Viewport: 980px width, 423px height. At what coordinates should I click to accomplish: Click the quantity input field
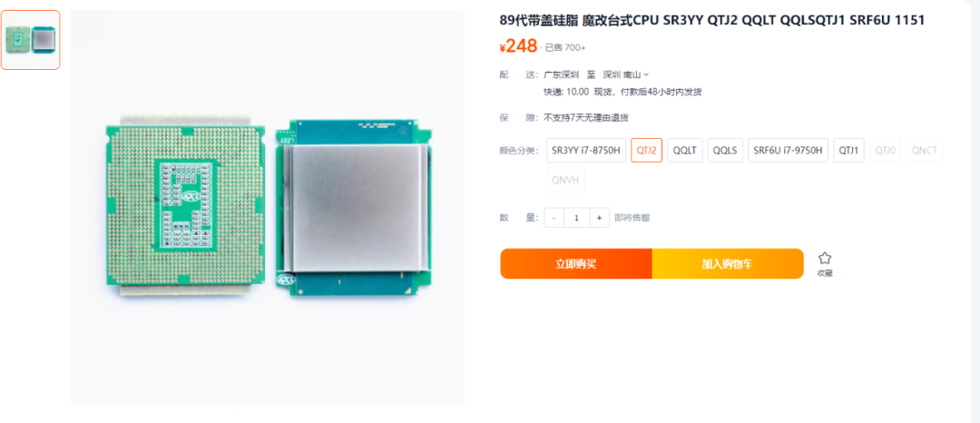coord(576,218)
